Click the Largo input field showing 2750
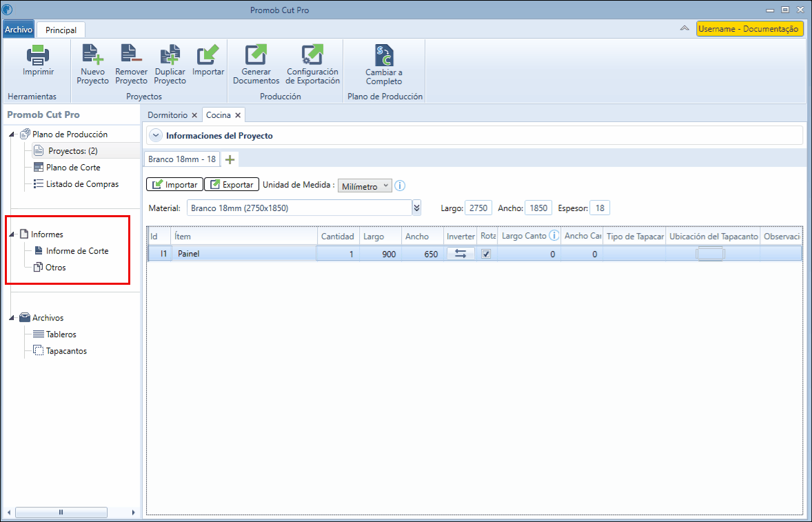Screen dimensions: 812x522 478,208
